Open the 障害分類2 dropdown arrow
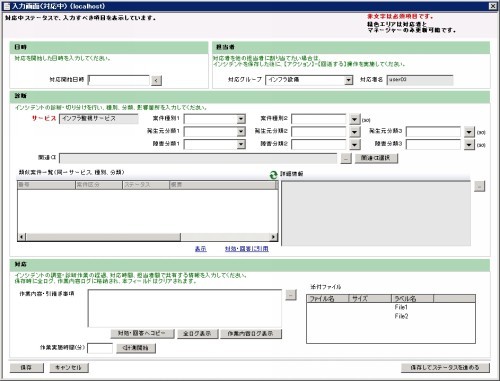The width and height of the screenshot is (500, 381). tap(354, 144)
